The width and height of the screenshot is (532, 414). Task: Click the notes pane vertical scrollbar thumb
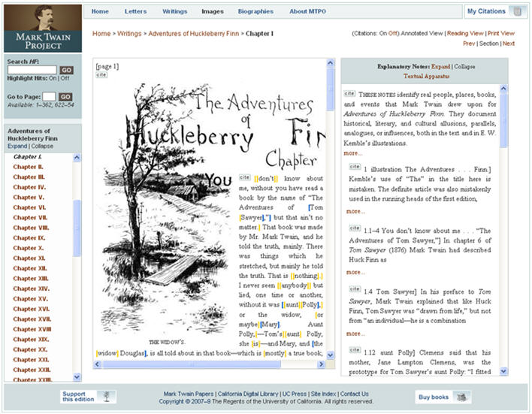(x=504, y=121)
